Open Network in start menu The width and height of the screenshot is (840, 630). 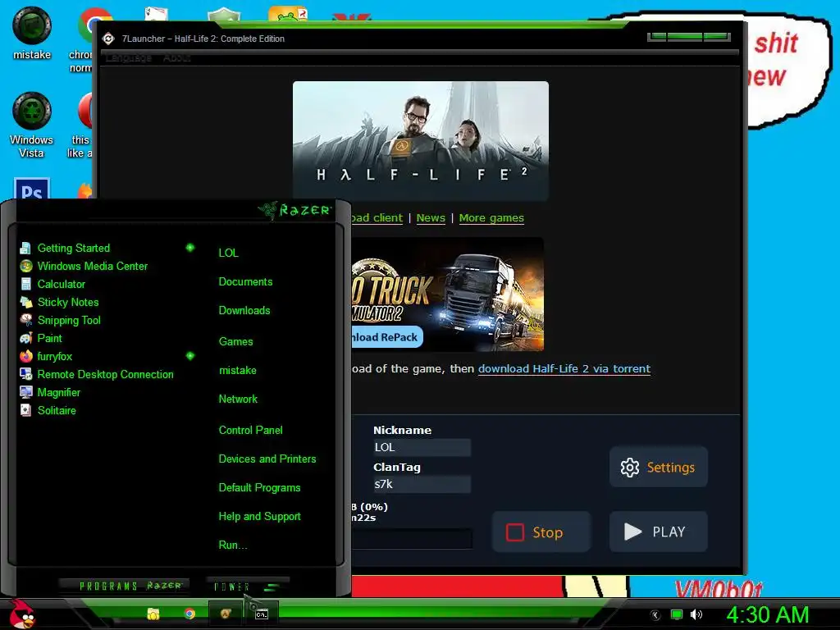(238, 399)
